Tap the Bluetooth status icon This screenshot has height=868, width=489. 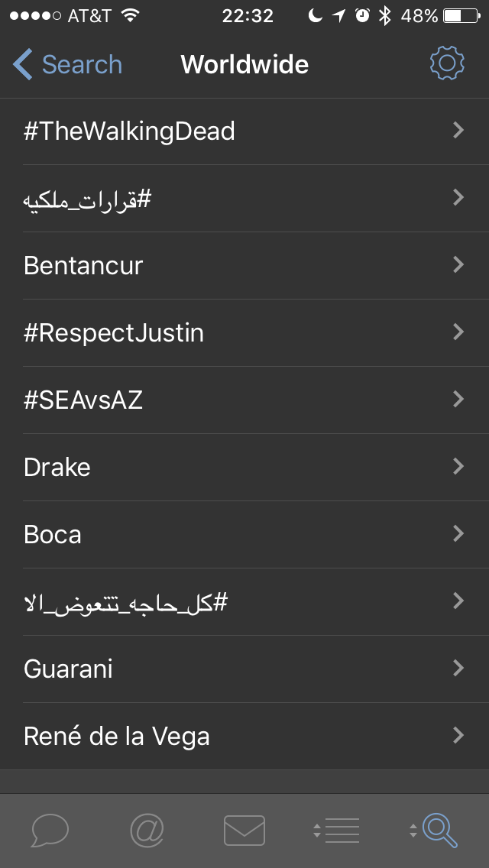click(385, 16)
